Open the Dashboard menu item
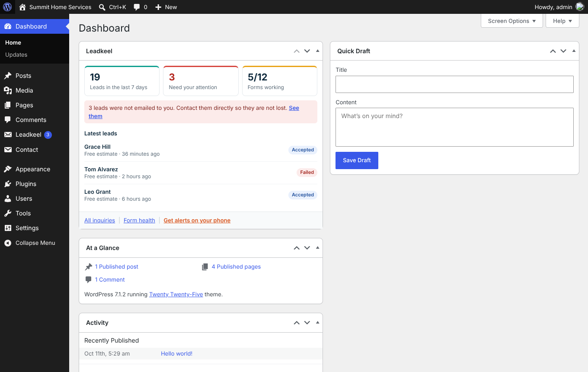The image size is (588, 372). click(x=35, y=26)
